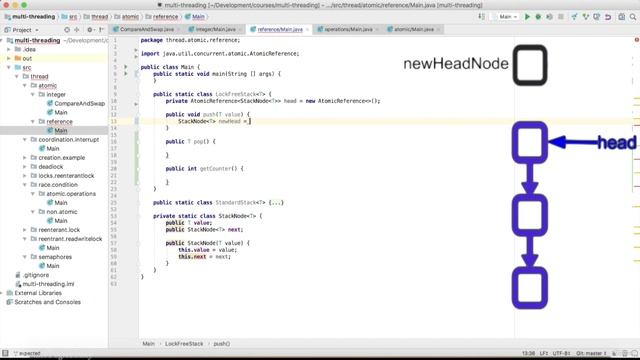Image resolution: width=640 pixels, height=360 pixels.
Task: Click push() in bottom breadcrumb
Action: tap(222, 344)
